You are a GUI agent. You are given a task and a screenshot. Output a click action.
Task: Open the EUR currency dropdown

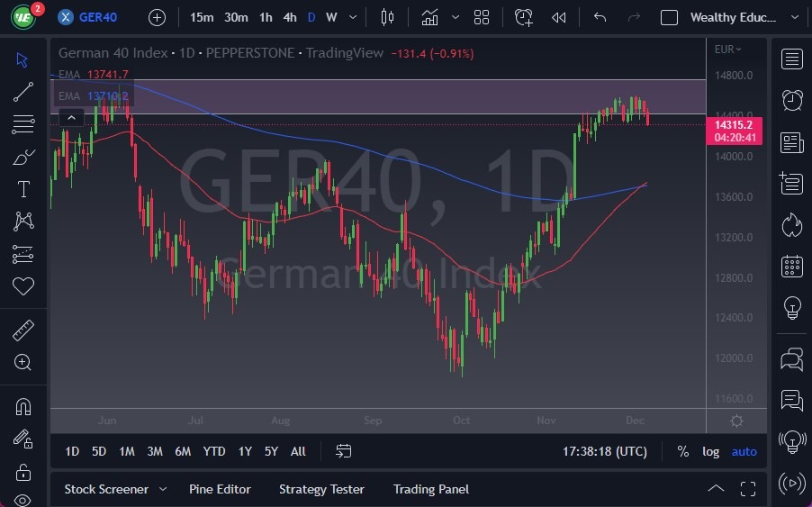pyautogui.click(x=727, y=50)
